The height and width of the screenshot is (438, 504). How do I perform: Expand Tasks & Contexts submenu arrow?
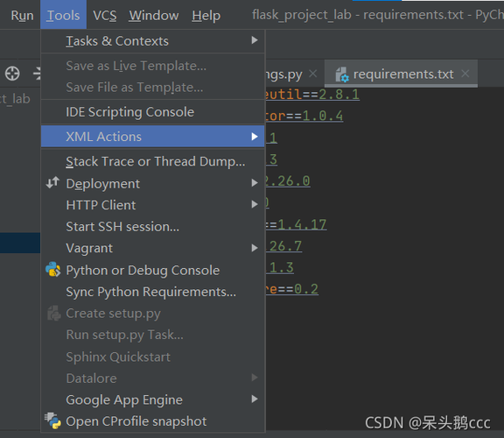(255, 40)
